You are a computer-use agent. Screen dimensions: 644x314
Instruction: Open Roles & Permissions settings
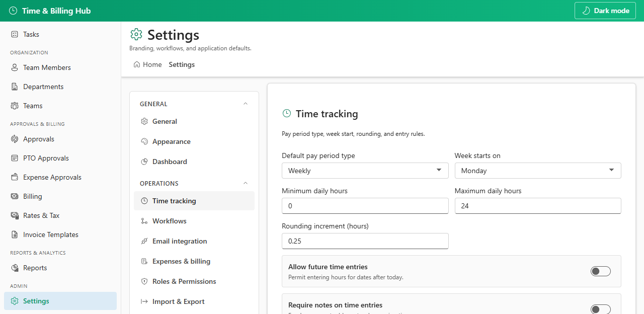(194, 281)
